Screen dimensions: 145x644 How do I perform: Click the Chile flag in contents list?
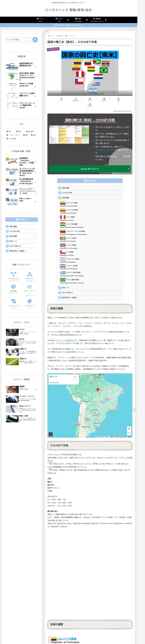pos(63,252)
